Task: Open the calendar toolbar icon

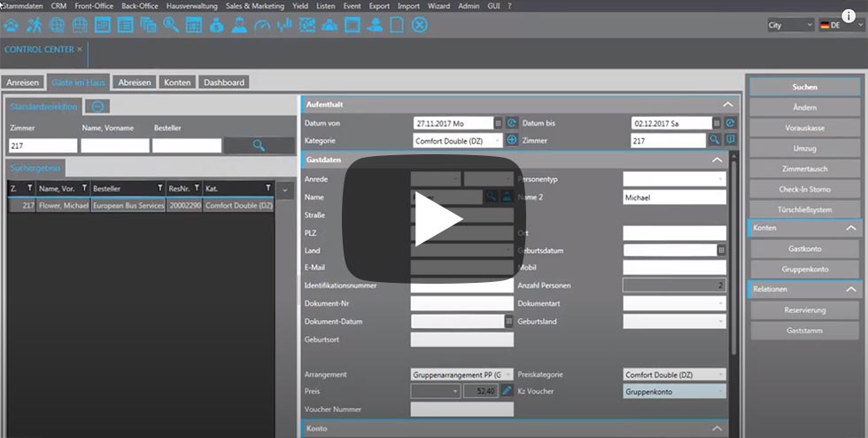Action: 194,25
